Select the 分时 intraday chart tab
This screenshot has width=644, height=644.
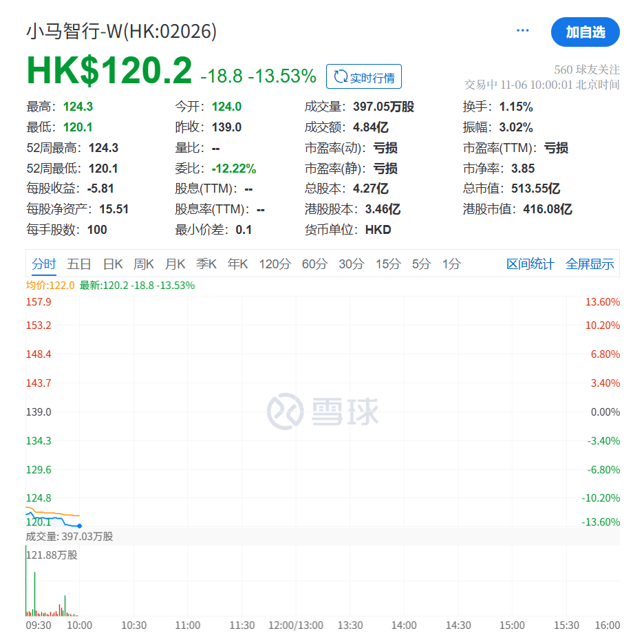pyautogui.click(x=44, y=264)
